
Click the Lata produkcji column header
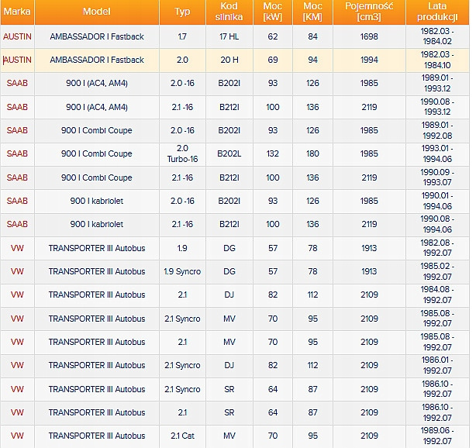437,12
